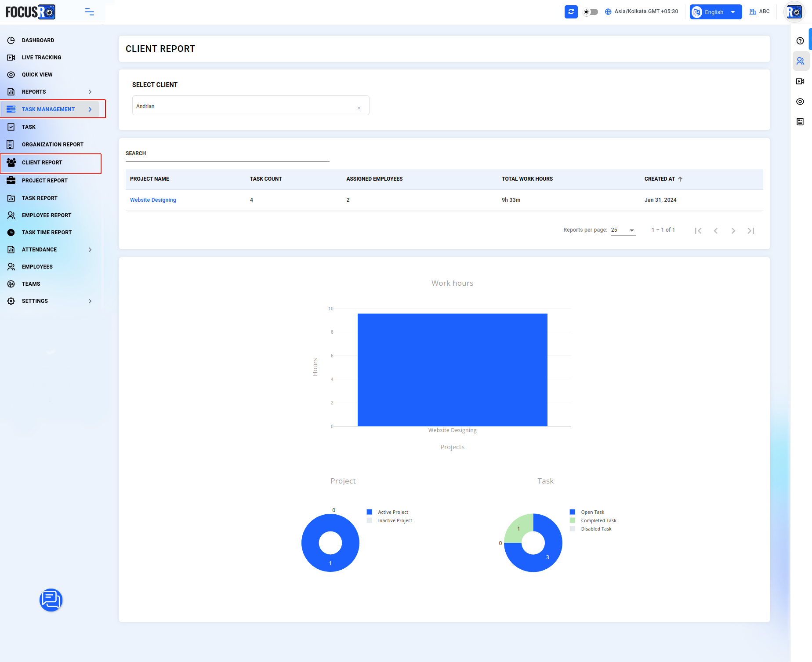
Task: Click the quick view eye icon in right rail
Action: 800,102
